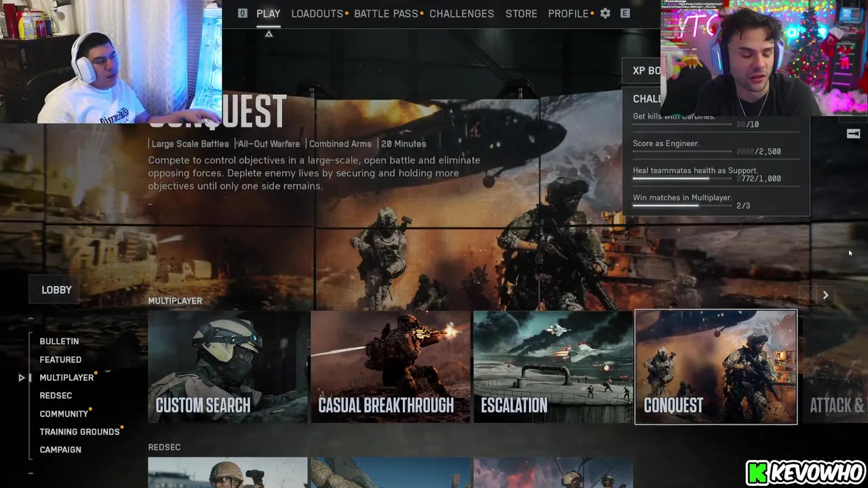
Task: Click the REDSEC section heading above the lower cards
Action: (164, 447)
